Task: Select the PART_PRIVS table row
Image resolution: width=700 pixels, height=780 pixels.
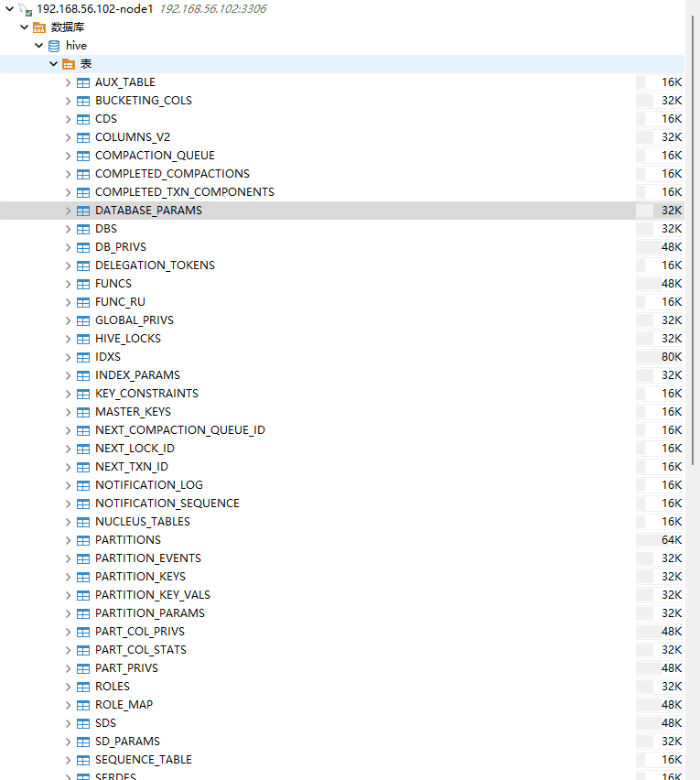Action: pyautogui.click(x=342, y=668)
